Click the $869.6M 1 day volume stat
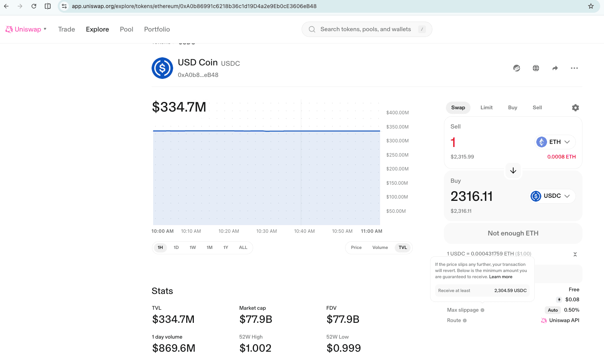The height and width of the screenshot is (364, 604). tap(174, 348)
